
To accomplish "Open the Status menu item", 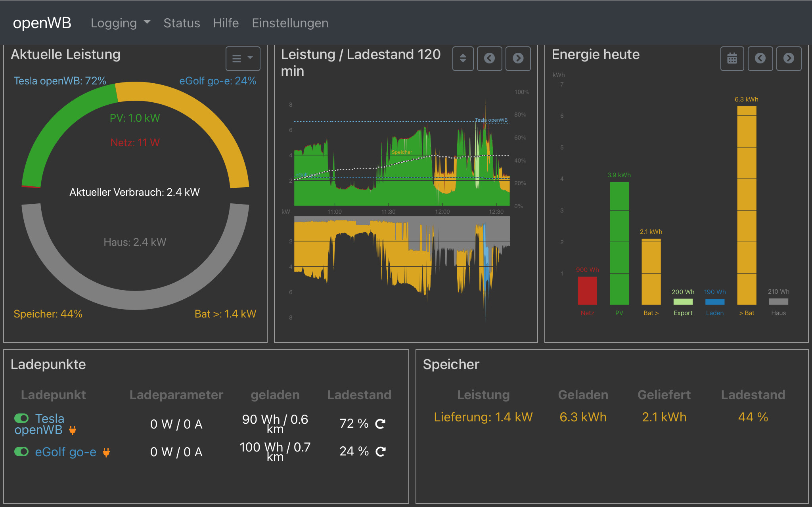I will point(182,23).
